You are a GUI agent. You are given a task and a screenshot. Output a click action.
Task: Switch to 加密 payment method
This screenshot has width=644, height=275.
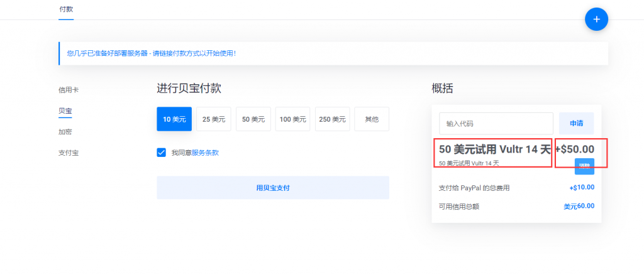click(65, 132)
